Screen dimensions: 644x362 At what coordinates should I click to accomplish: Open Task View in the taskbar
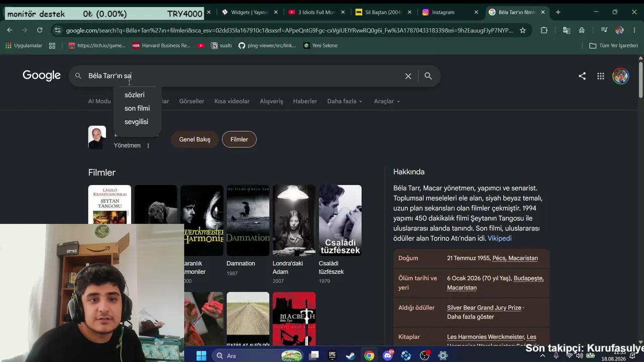pyautogui.click(x=314, y=355)
